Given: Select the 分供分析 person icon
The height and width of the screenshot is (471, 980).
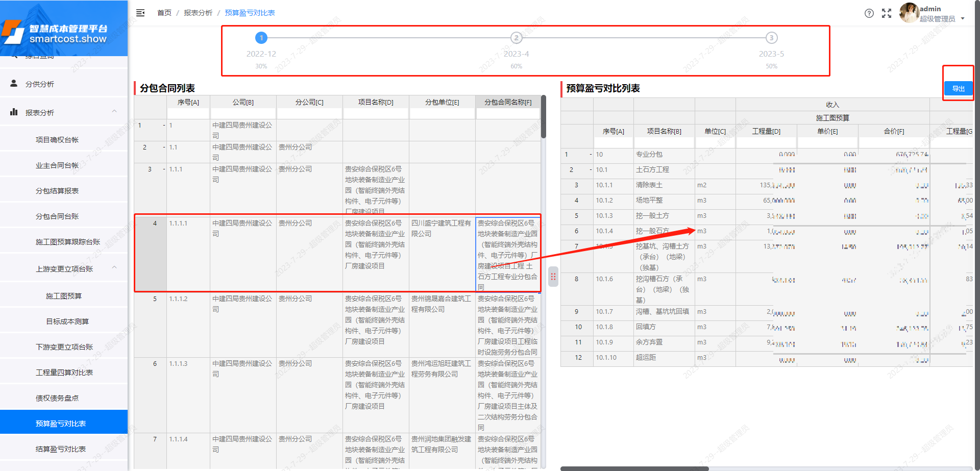Looking at the screenshot, I should pos(13,83).
